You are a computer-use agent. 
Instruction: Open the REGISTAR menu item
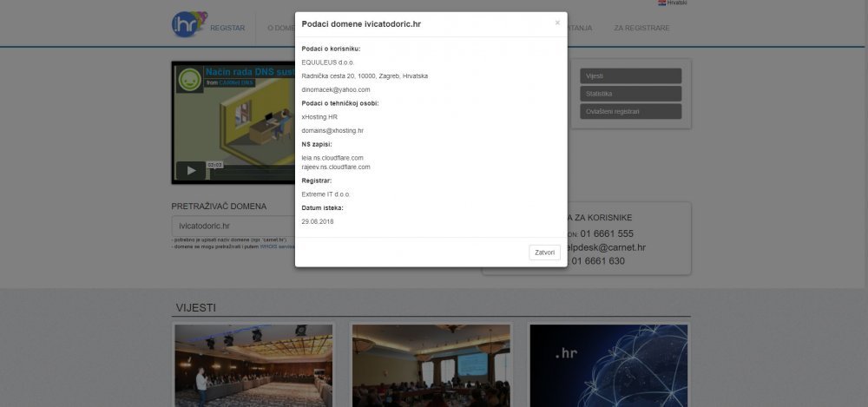[x=227, y=28]
